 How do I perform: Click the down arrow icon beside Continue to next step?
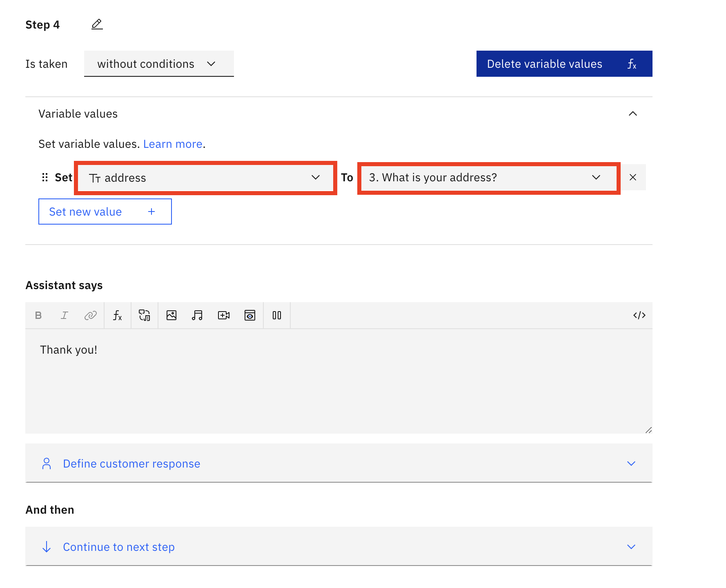(47, 547)
